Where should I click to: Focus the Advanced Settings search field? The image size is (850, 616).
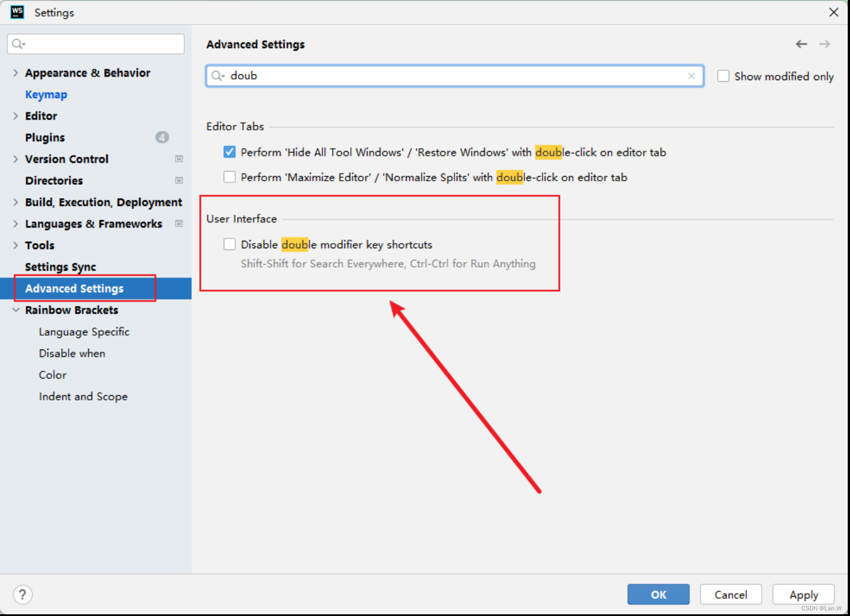pyautogui.click(x=454, y=75)
